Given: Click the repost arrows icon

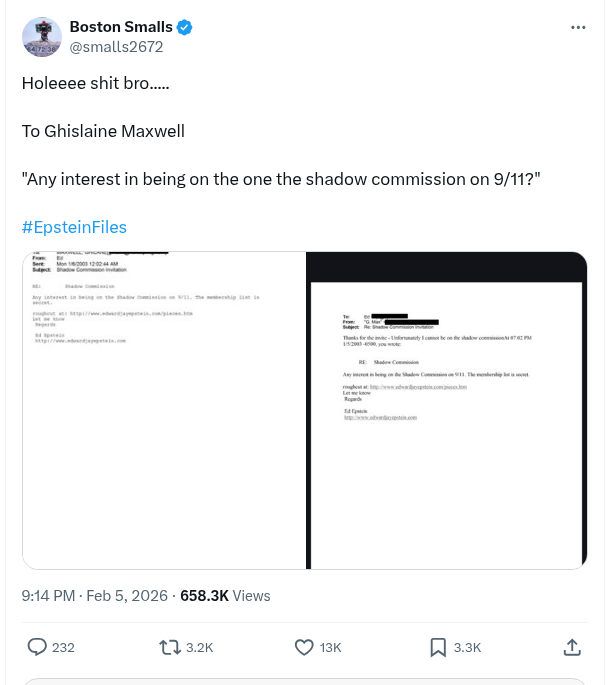Looking at the screenshot, I should point(170,647).
